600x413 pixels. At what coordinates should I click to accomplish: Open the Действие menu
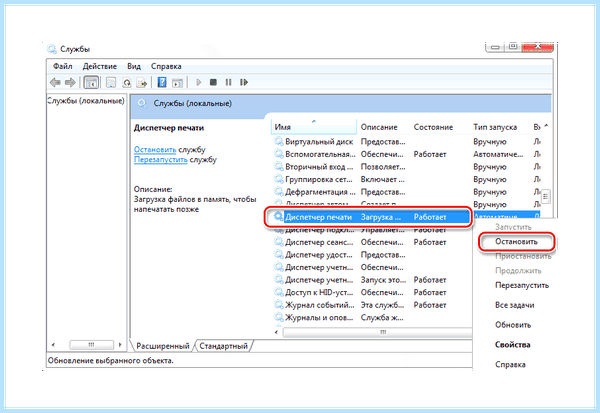coord(100,66)
